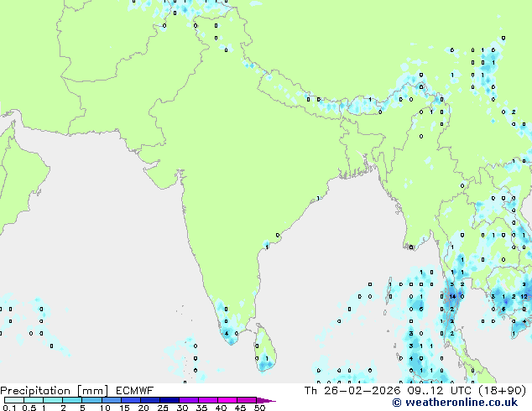Select the 20–25 mm dark blue legend swatch
This screenshot has height=411, width=532.
[x=150, y=400]
